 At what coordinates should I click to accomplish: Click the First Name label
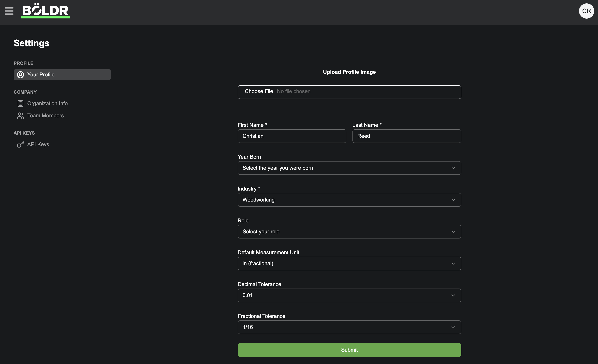(252, 125)
